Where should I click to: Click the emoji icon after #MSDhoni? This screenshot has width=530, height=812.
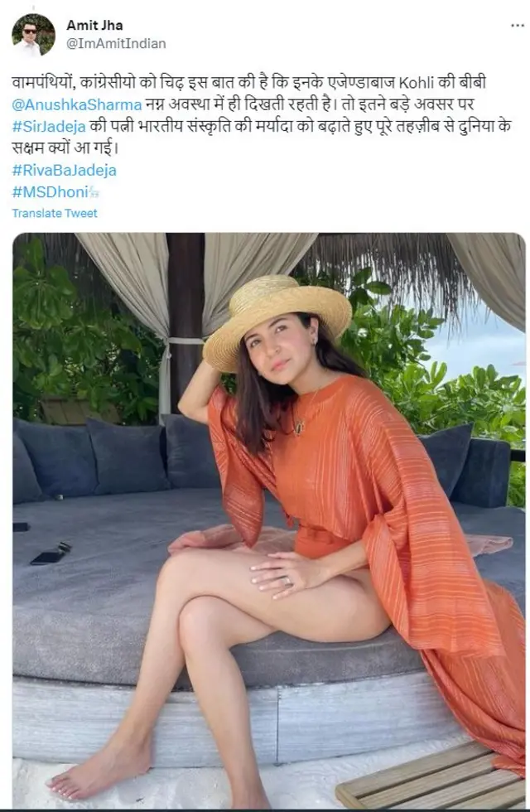tap(94, 192)
